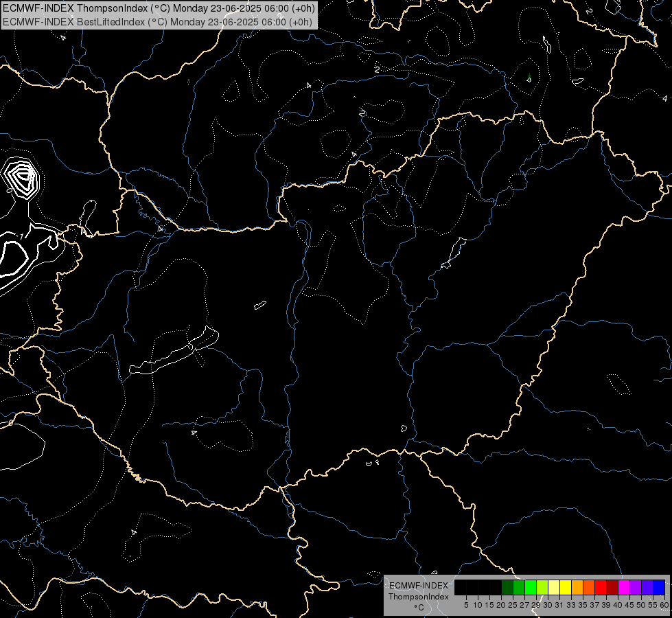672x618 pixels.
Task: Click the legend unit °C
Action: 419,607
